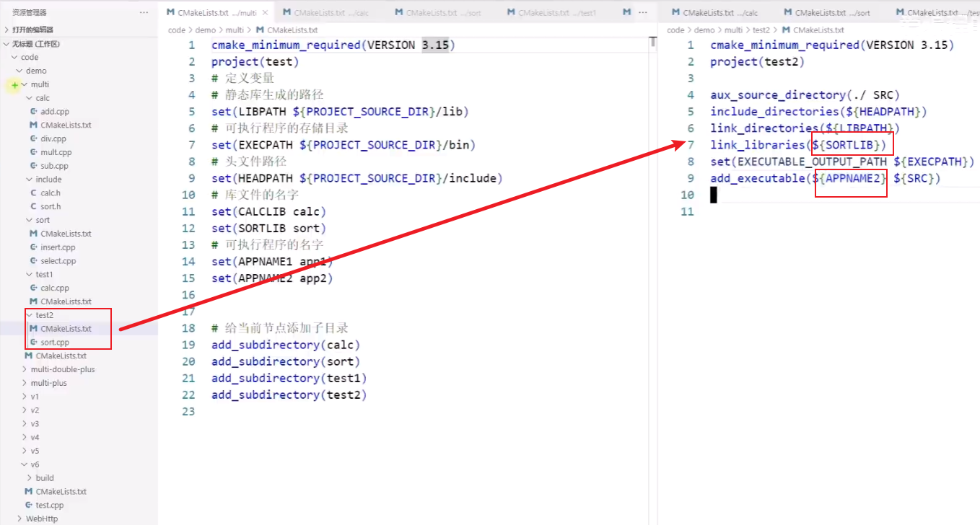Open the Explorer more actions ellipsis menu
Screen dimensions: 980x525
(x=144, y=12)
